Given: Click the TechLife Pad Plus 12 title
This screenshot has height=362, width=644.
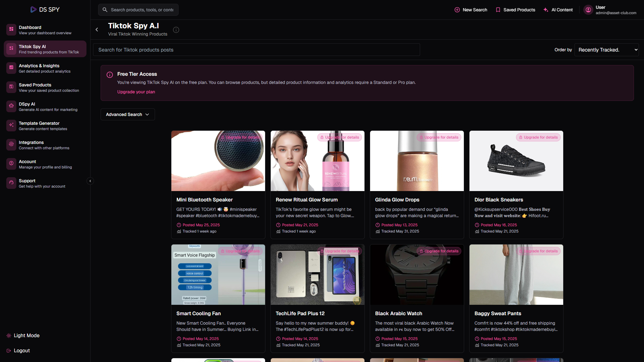Looking at the screenshot, I should click(x=300, y=313).
